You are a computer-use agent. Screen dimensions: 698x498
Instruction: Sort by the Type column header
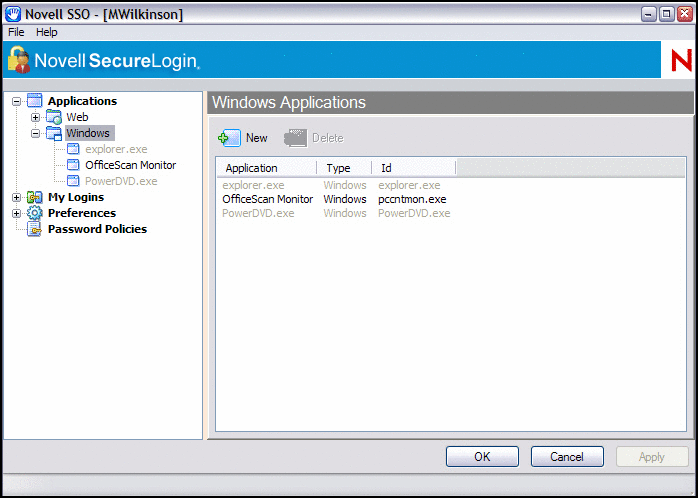point(344,168)
